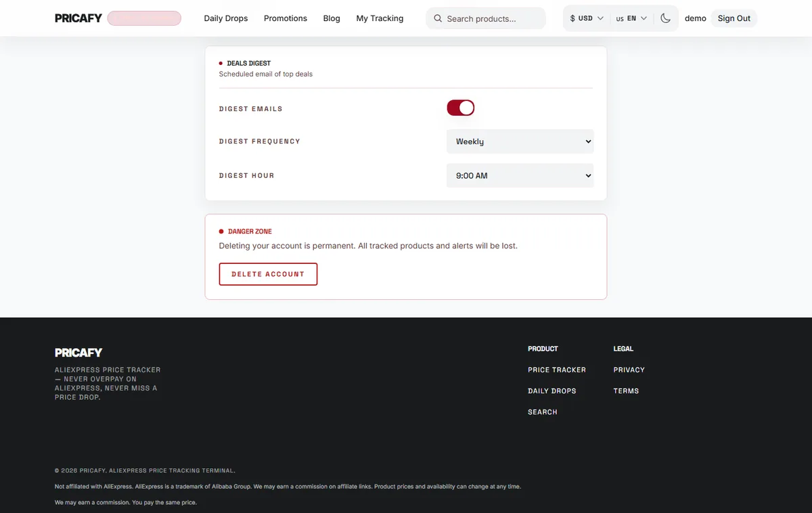The width and height of the screenshot is (812, 513).
Task: Turn off the Digest Emails switch
Action: (x=461, y=108)
